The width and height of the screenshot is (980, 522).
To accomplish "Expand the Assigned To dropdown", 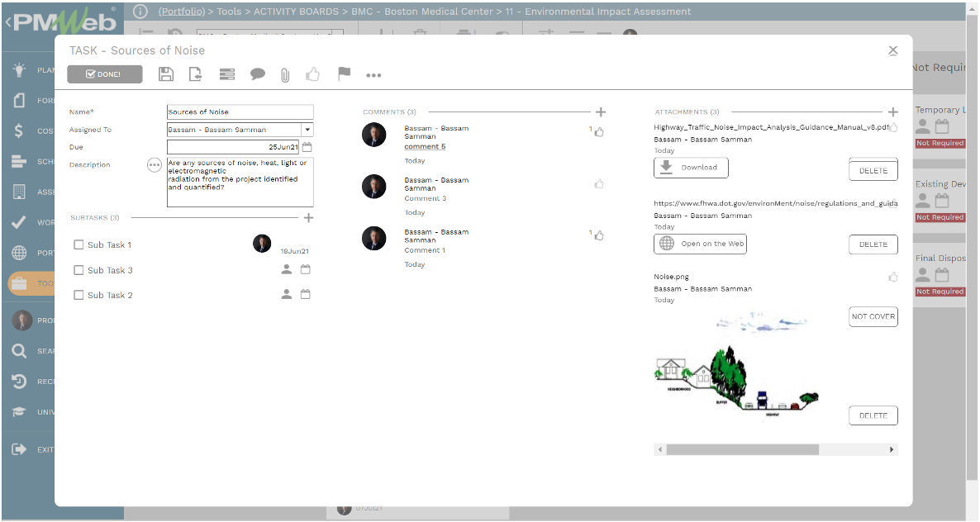I will [307, 130].
